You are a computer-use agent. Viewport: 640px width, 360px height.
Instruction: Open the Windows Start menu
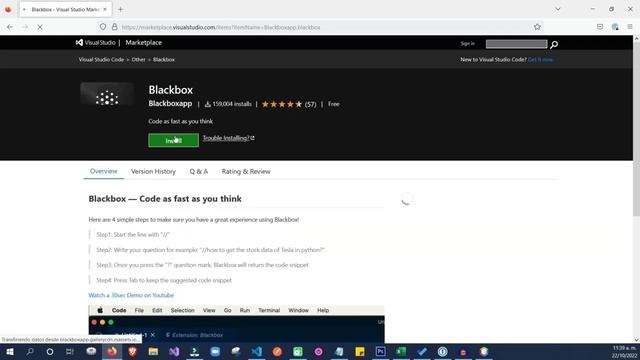point(9,351)
